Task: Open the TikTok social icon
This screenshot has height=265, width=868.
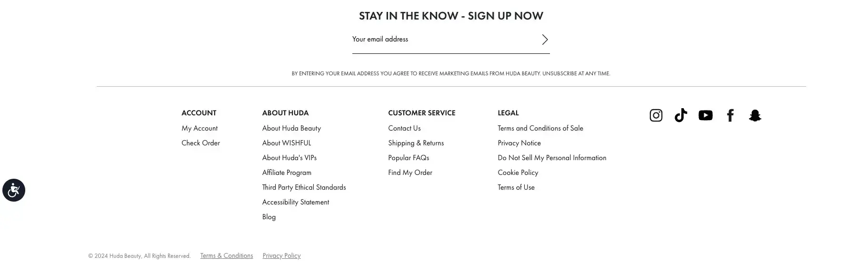Action: point(680,115)
